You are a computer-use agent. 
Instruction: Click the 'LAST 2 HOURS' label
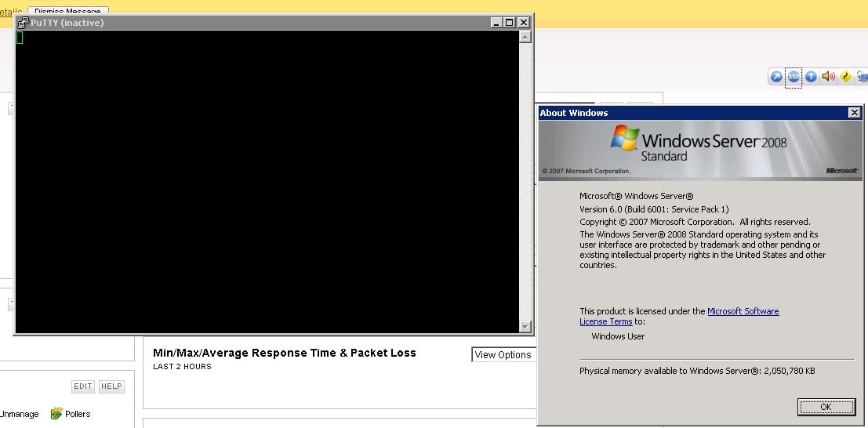tap(182, 367)
